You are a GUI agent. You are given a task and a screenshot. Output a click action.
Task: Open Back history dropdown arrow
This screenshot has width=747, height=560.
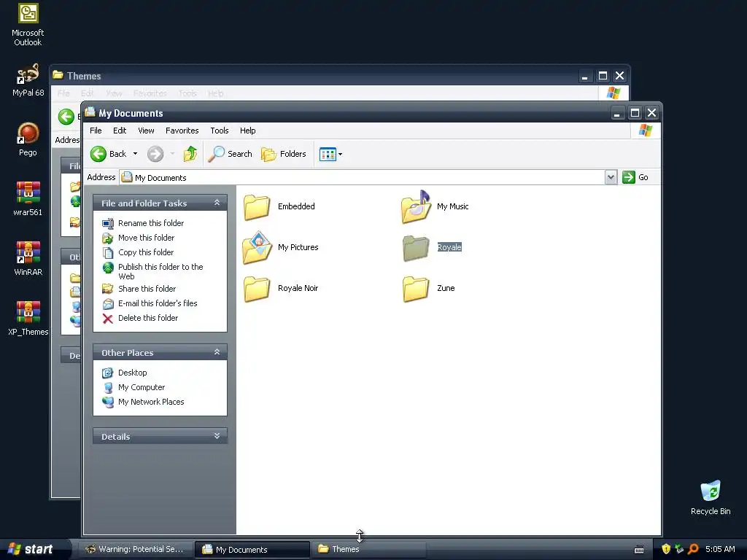[135, 154]
